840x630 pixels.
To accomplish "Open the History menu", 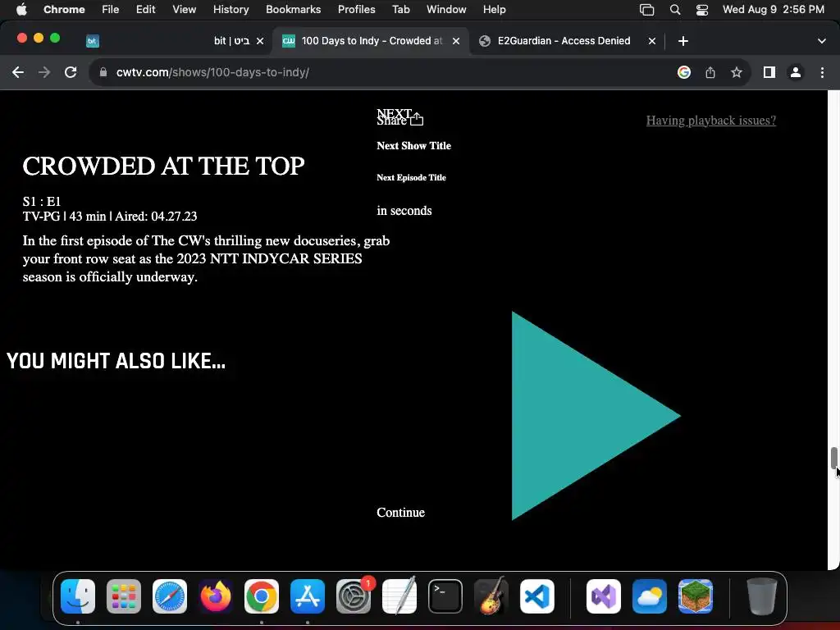I will click(x=231, y=10).
